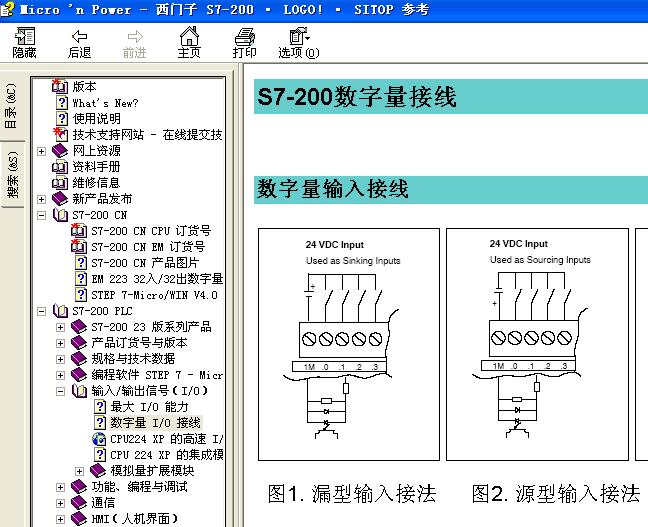Open CPU224 XP 的高速 I/ topic
Image resolution: width=648 pixels, height=527 pixels.
tap(167, 439)
